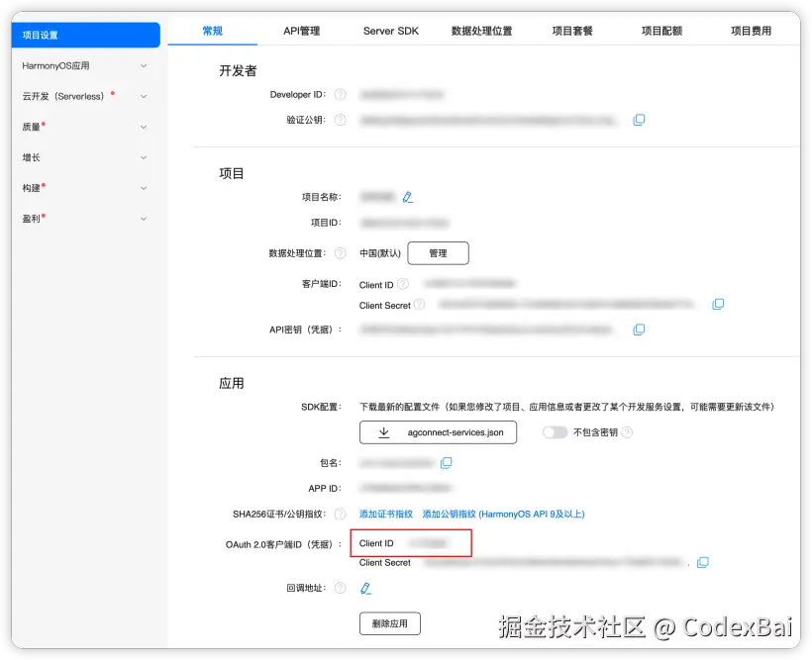Edit the 项目名称 with the pencil icon
812x660 pixels.
click(408, 197)
